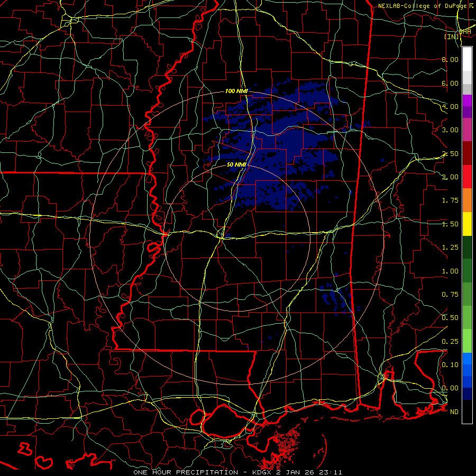Image resolution: width=476 pixels, height=476 pixels.
Task: Select the pink 3.00 legend swatch
Action: coord(467,130)
